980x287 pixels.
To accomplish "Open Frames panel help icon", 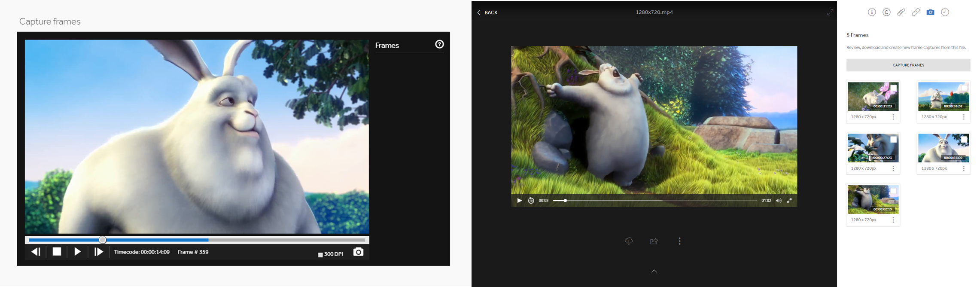I will 439,44.
